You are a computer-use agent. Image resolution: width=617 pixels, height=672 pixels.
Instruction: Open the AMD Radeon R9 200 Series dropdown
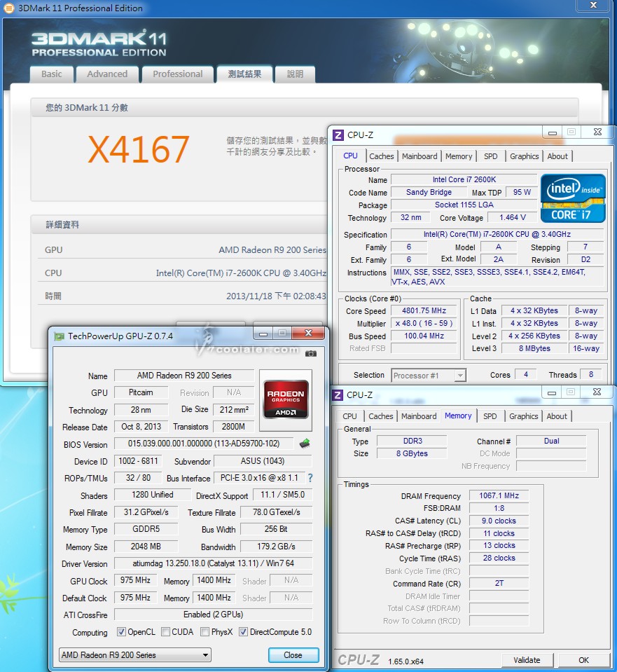coord(135,655)
